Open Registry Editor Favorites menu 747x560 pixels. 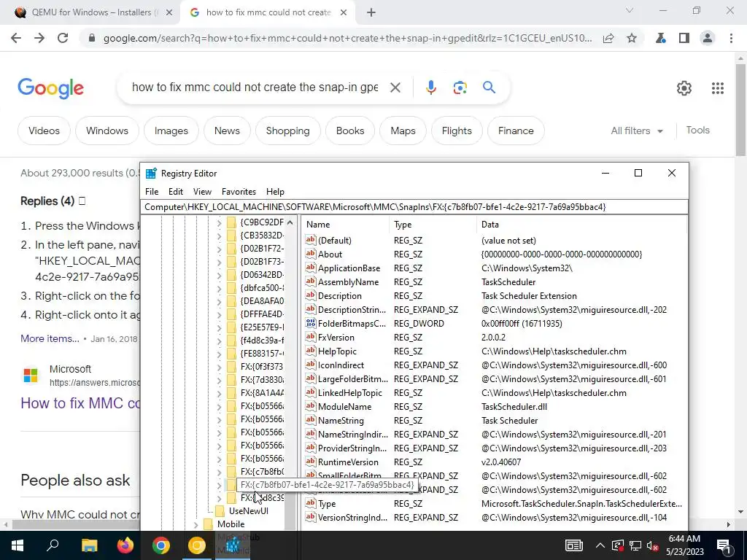[x=239, y=192]
